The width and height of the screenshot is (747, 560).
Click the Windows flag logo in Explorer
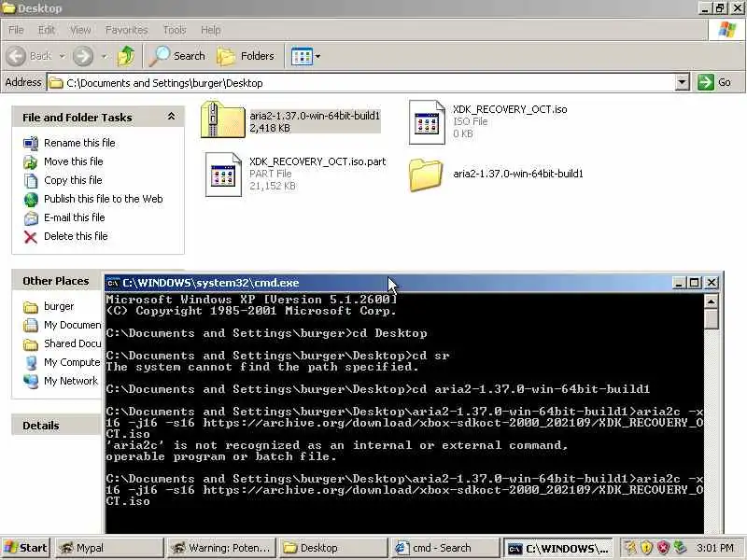click(x=727, y=30)
